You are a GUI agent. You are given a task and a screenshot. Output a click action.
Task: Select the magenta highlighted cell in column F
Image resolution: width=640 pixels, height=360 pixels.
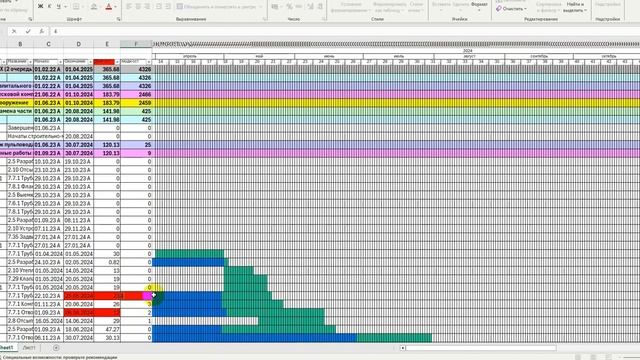(146, 296)
